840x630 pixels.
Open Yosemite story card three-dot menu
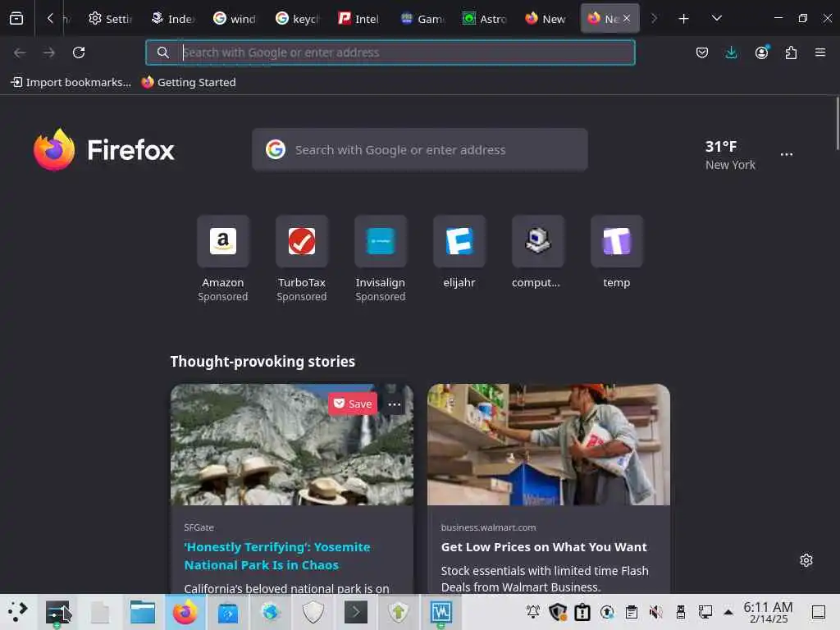coord(395,404)
